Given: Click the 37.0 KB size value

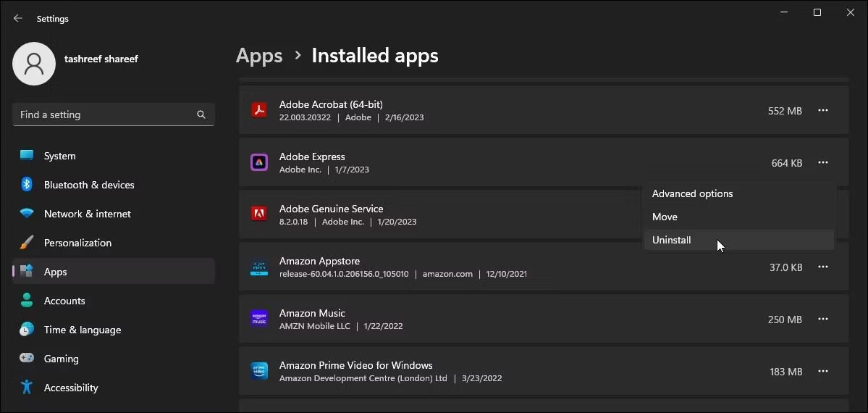Looking at the screenshot, I should [785, 267].
